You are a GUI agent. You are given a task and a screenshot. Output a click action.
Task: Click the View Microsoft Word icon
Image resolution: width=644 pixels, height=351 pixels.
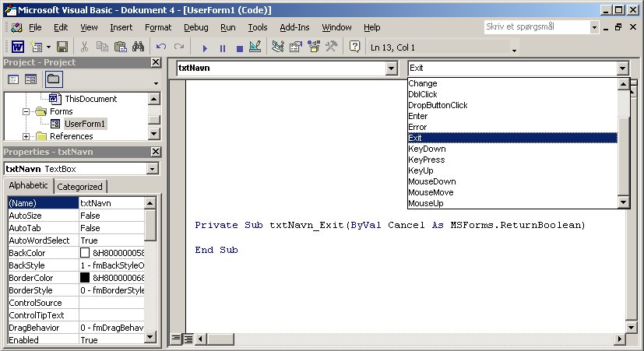click(18, 47)
